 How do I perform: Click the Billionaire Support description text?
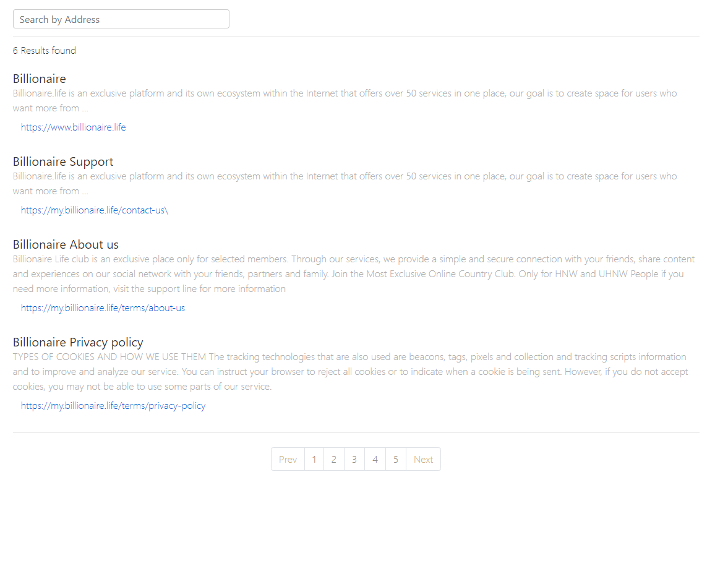[x=345, y=184]
